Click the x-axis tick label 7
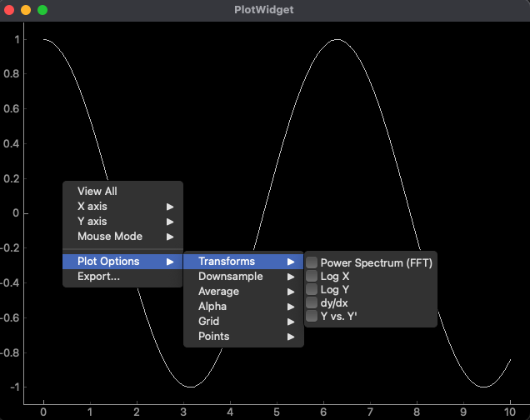The image size is (530, 420). coord(370,412)
